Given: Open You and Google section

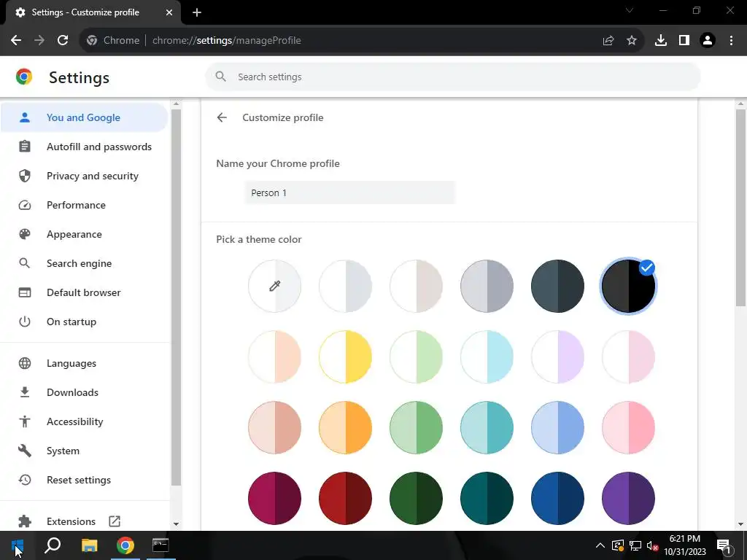Looking at the screenshot, I should [x=85, y=117].
